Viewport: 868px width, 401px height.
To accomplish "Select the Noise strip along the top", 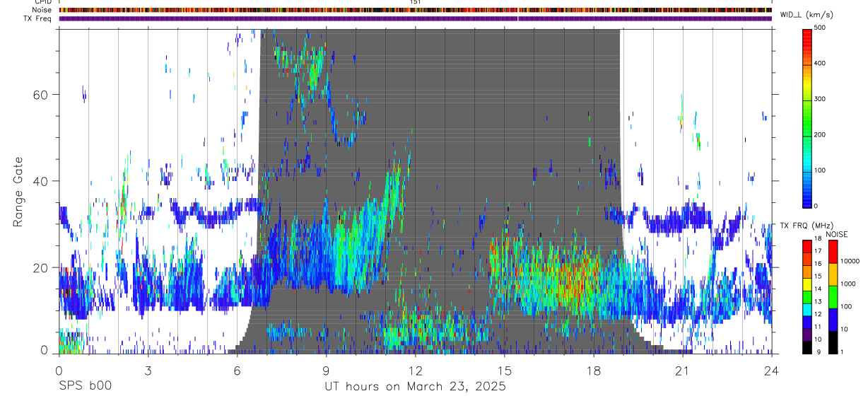I will (x=416, y=10).
